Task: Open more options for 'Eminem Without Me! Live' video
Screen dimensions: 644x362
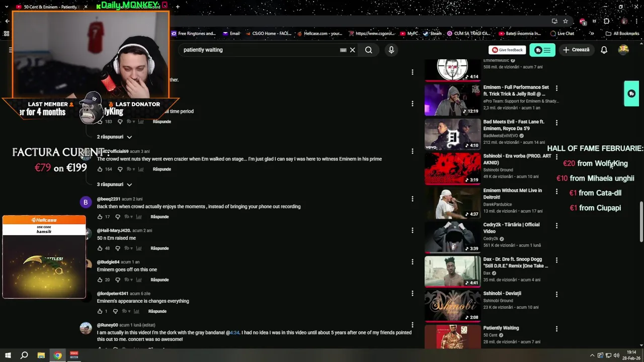Action: click(x=556, y=191)
